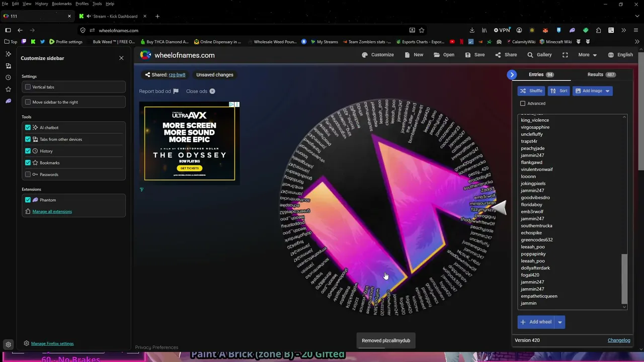Open the English language selector
Viewport: 644px width, 362px height.
coord(620,55)
